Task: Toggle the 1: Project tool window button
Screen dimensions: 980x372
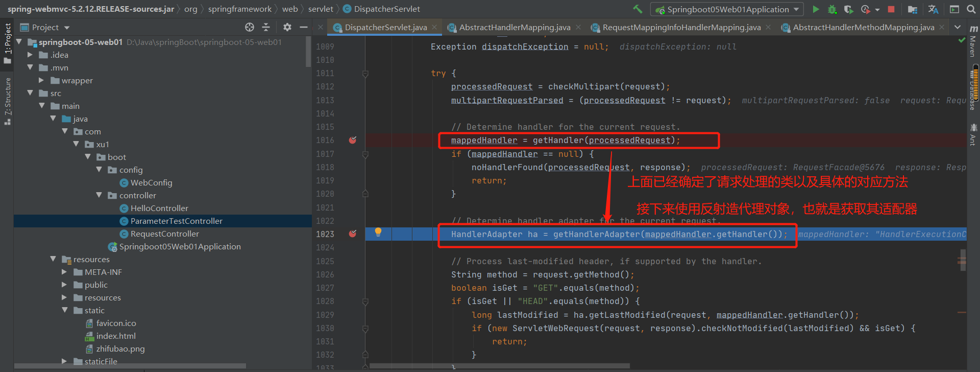Action: [x=7, y=43]
